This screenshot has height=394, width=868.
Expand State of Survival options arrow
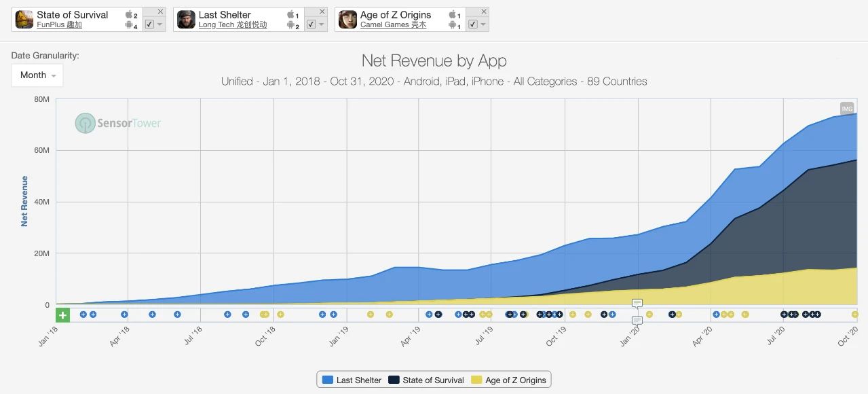160,24
